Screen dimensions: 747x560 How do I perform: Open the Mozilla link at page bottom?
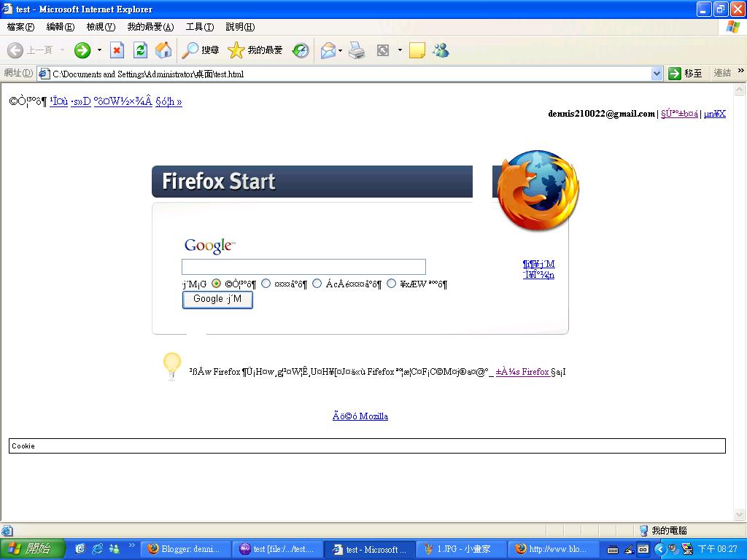(x=360, y=416)
